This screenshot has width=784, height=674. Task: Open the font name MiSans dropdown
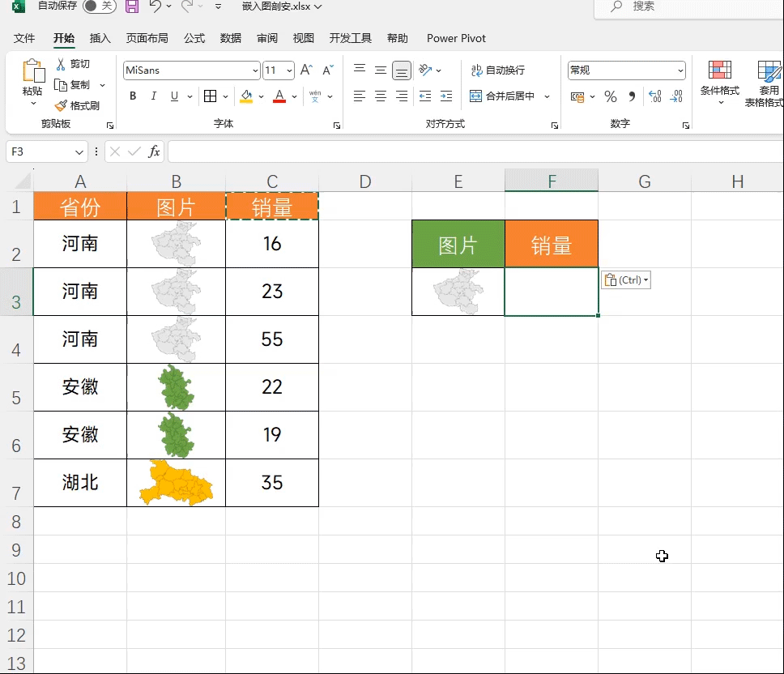coord(255,70)
